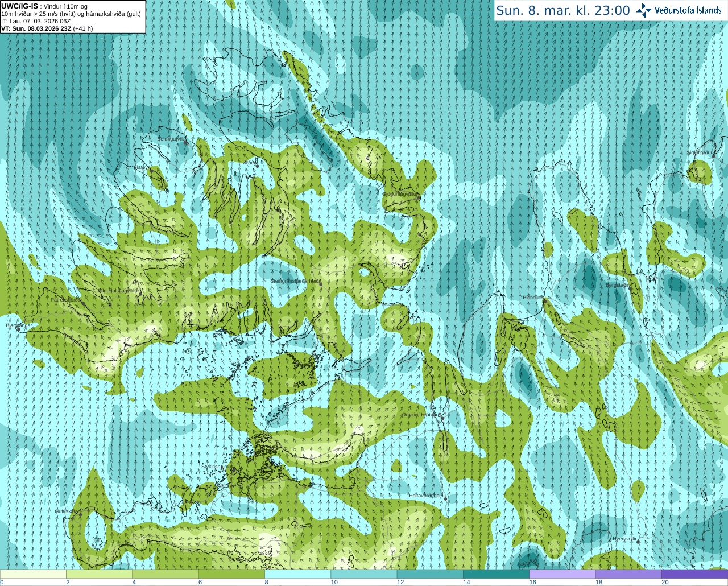The width and height of the screenshot is (728, 586).
Task: Click the VT: Sun. 08.03.2026 23Z line
Action: [x=47, y=28]
